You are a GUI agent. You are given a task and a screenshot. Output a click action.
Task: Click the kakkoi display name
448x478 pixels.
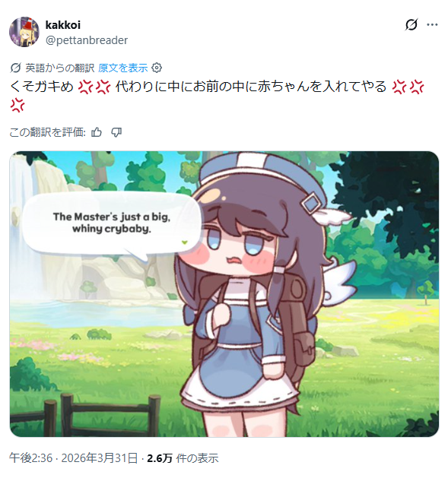(63, 24)
